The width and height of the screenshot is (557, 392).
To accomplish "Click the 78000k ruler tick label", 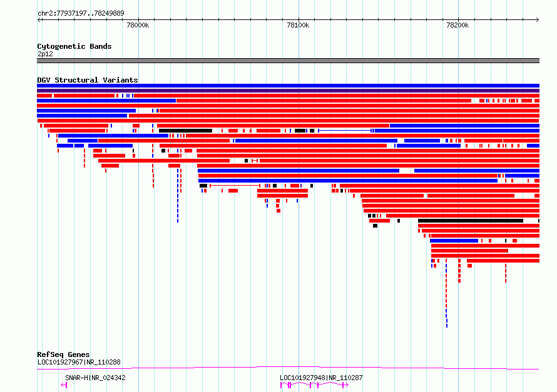I will 138,25.
